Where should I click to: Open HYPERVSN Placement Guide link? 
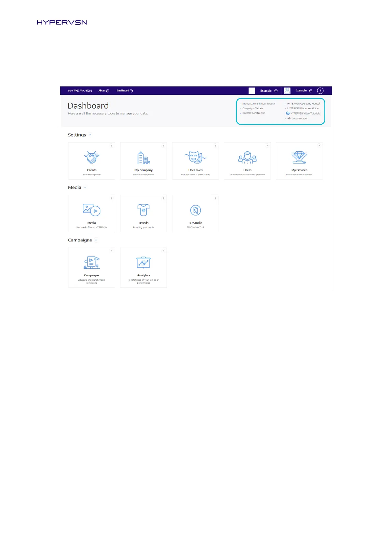point(303,108)
